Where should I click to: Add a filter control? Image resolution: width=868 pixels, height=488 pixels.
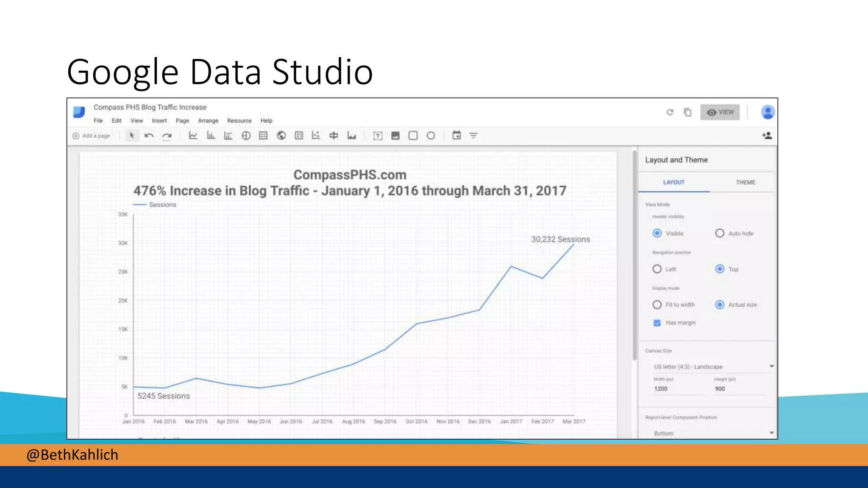coord(473,136)
